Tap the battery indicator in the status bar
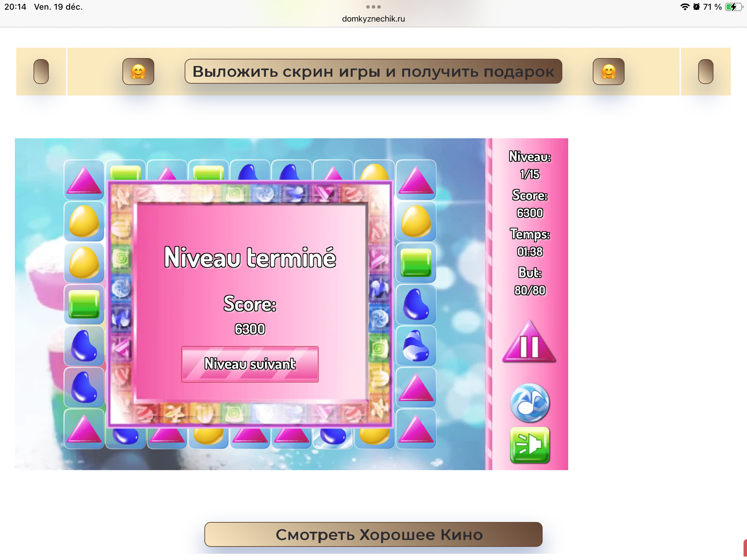Screen dimensions: 747x560 pos(733,7)
